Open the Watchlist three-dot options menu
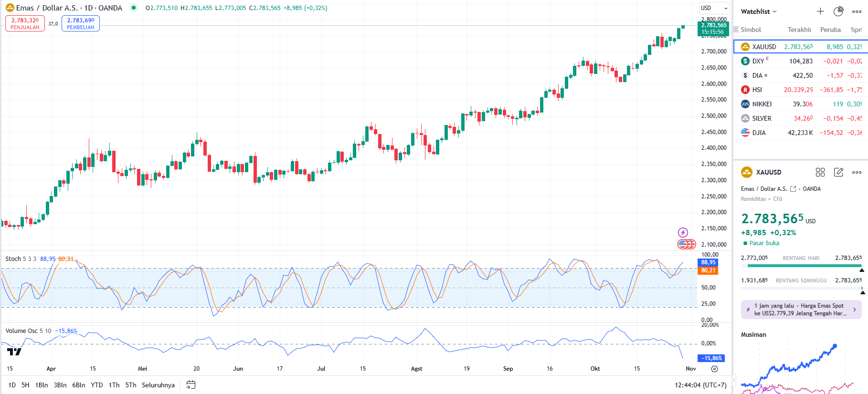The height and width of the screenshot is (394, 868). (x=857, y=11)
